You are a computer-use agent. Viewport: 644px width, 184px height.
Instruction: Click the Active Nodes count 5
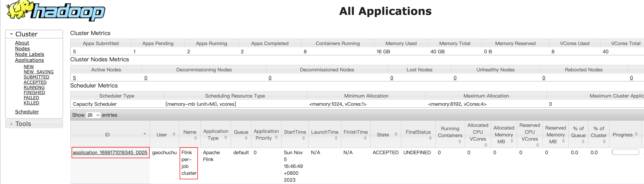[x=74, y=78]
